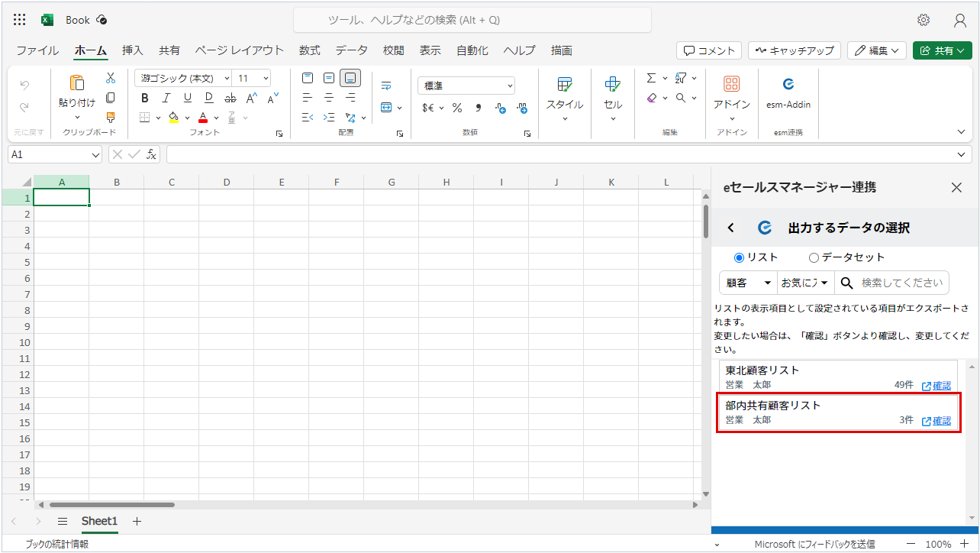Image resolution: width=980 pixels, height=553 pixels.
Task: Apply Strikethrough formatting
Action: 230,98
